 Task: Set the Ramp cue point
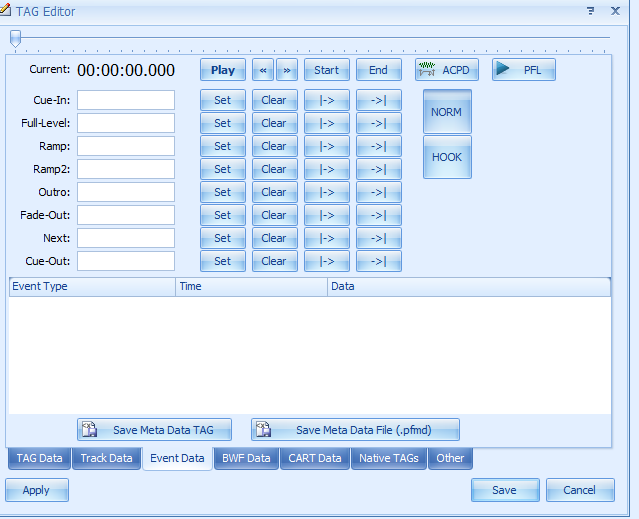(x=222, y=146)
